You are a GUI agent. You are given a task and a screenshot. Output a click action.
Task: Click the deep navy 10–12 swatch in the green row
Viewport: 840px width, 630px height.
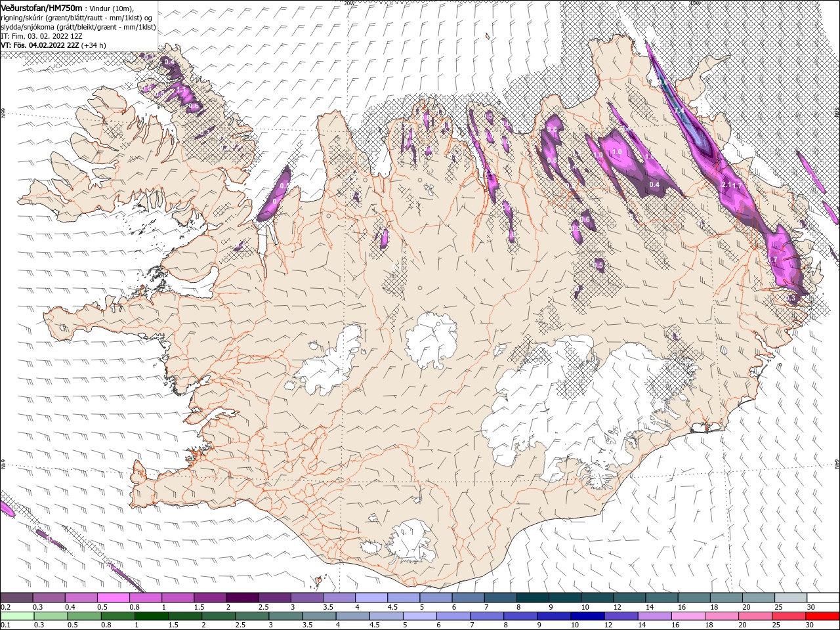pyautogui.click(x=587, y=616)
